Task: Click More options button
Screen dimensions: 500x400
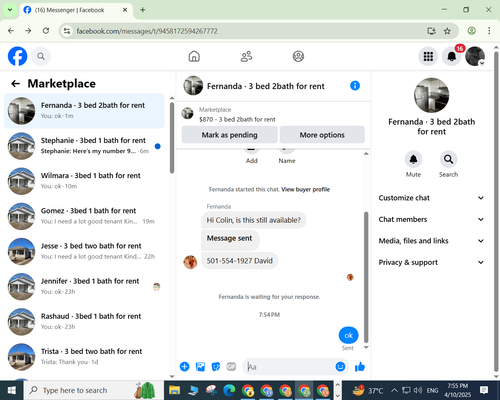Action: pos(322,135)
